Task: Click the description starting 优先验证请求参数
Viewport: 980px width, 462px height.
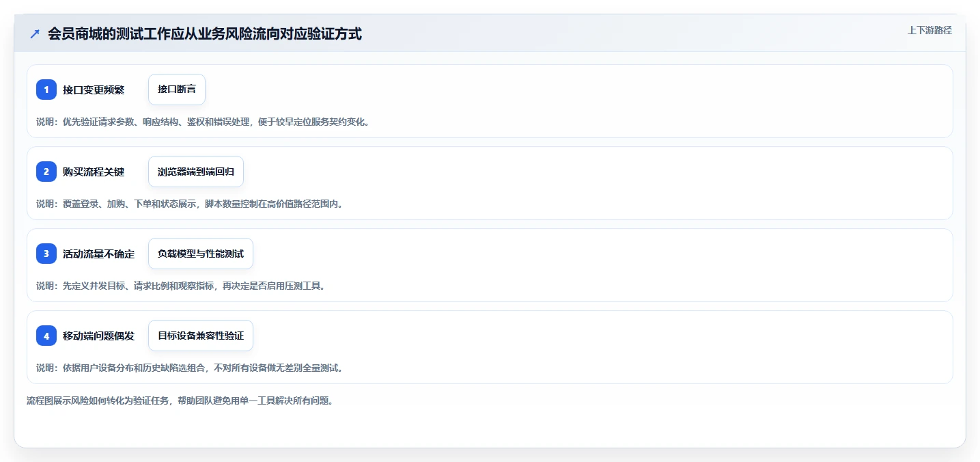Action: point(203,122)
